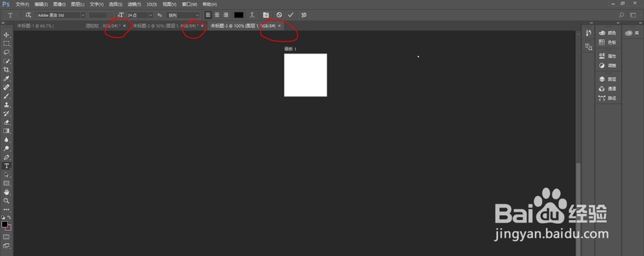
Task: Open the 颜色 color panel
Action: [x=608, y=33]
